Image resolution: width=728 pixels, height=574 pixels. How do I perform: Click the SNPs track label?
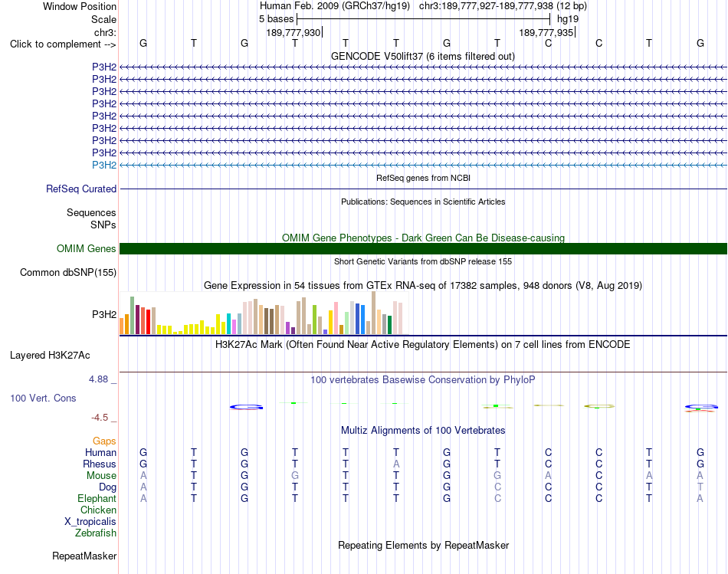[103, 225]
